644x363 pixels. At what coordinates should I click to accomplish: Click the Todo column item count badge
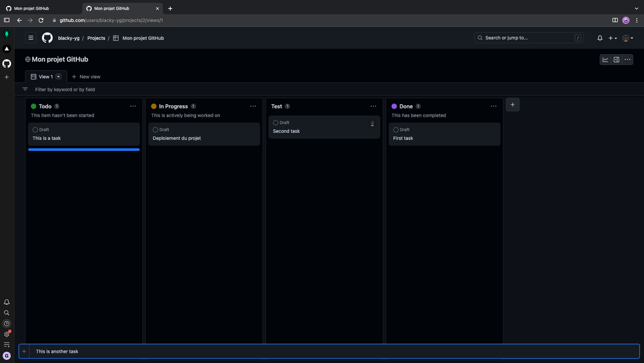coord(57,106)
